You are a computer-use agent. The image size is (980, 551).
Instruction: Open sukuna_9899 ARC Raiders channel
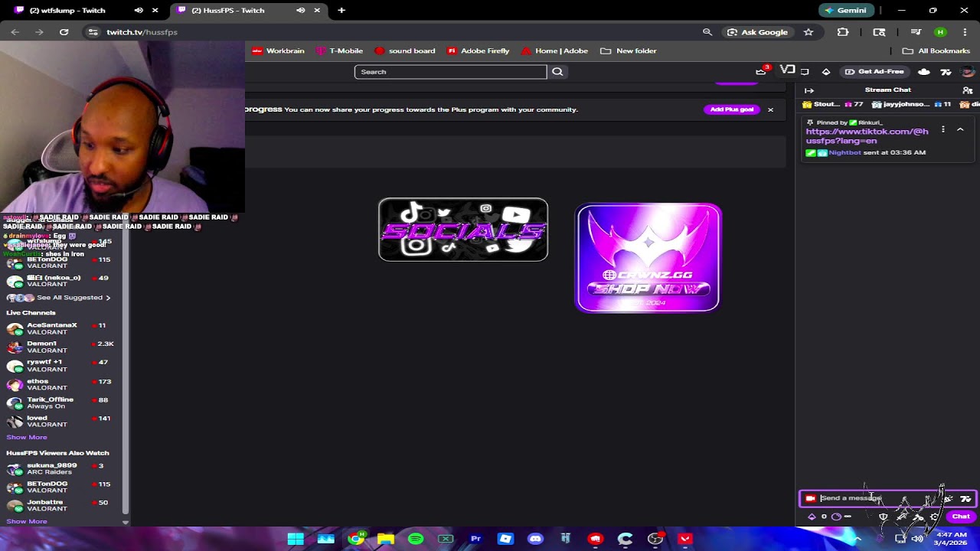(61, 469)
